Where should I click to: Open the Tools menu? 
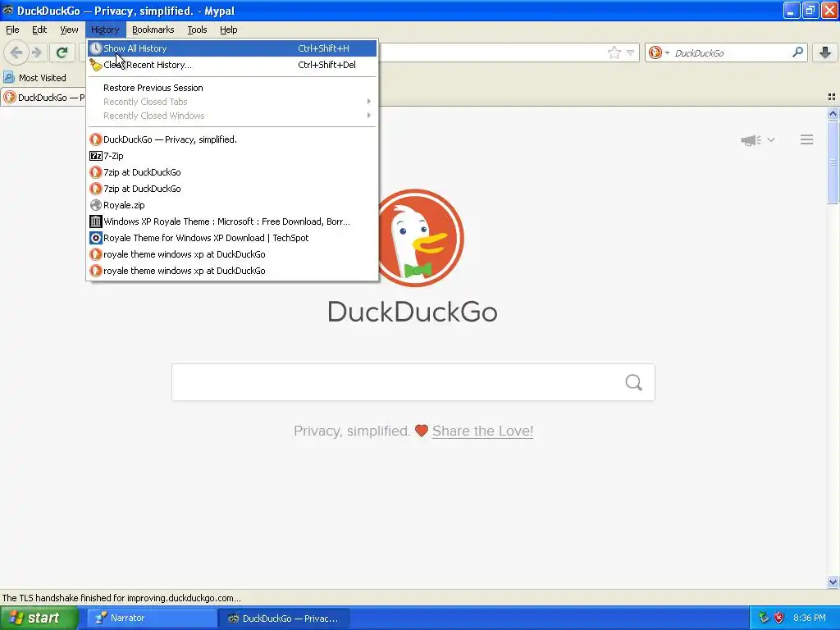[197, 30]
